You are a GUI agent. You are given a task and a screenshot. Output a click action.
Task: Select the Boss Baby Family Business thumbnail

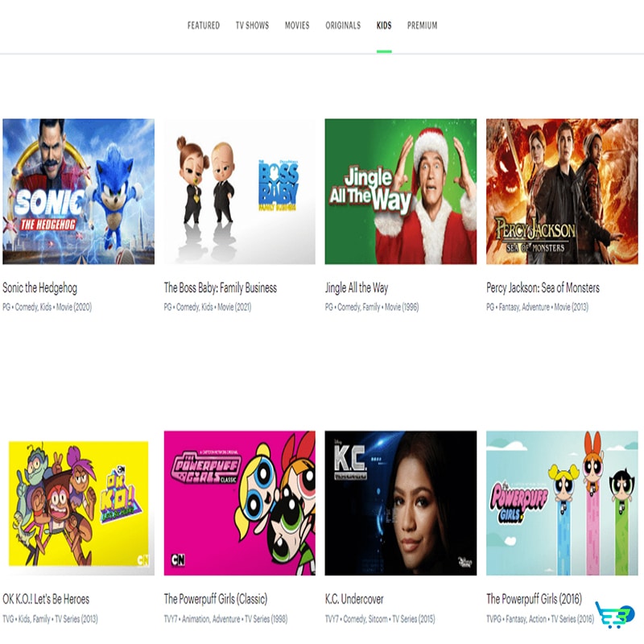[239, 192]
